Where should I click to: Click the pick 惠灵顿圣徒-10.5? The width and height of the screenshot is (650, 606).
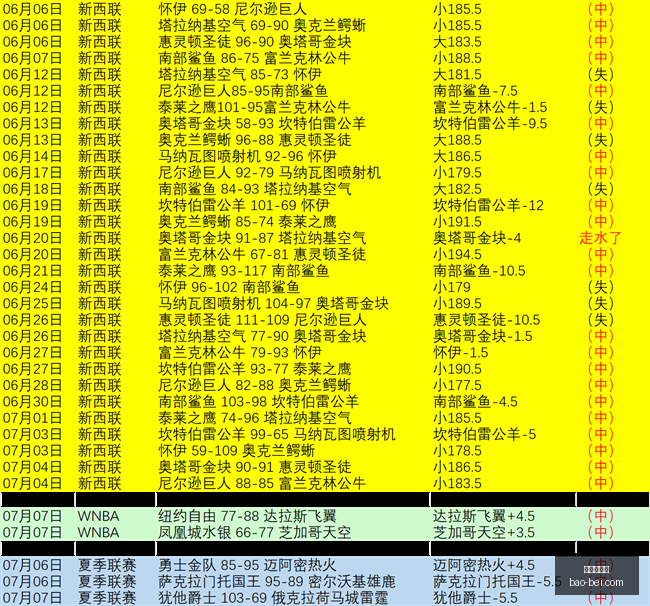coord(487,320)
